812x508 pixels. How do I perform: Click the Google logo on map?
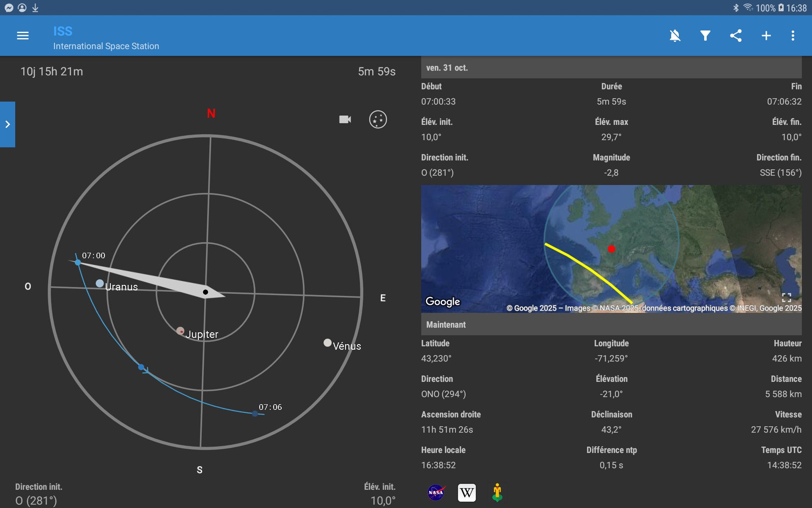point(442,301)
